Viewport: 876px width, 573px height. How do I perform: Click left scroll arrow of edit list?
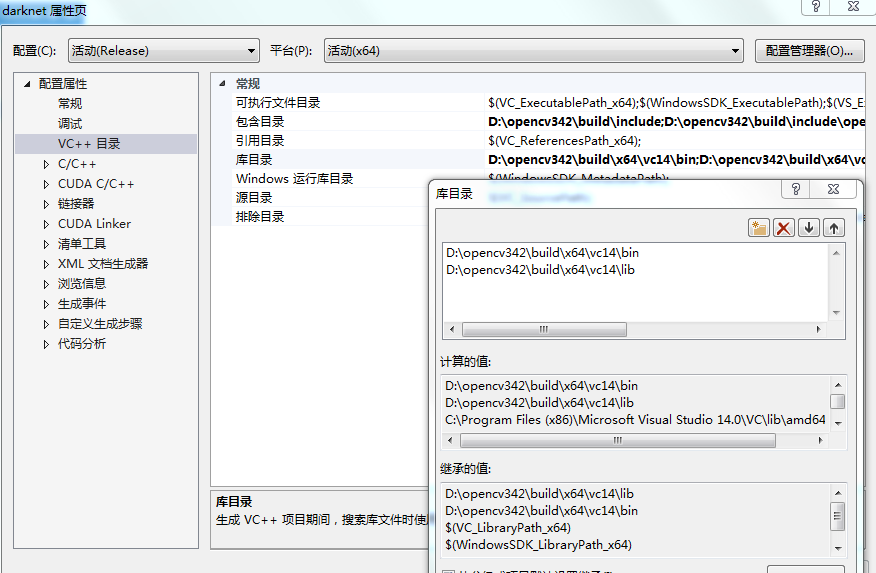pos(452,330)
